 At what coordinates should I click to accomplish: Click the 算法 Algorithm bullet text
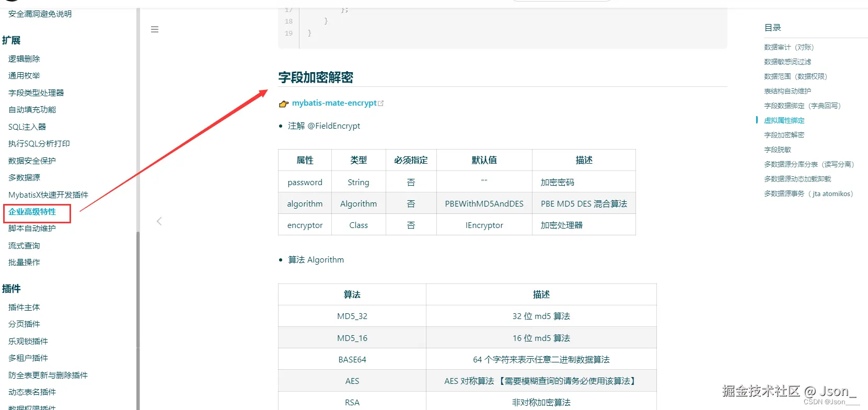(x=316, y=260)
